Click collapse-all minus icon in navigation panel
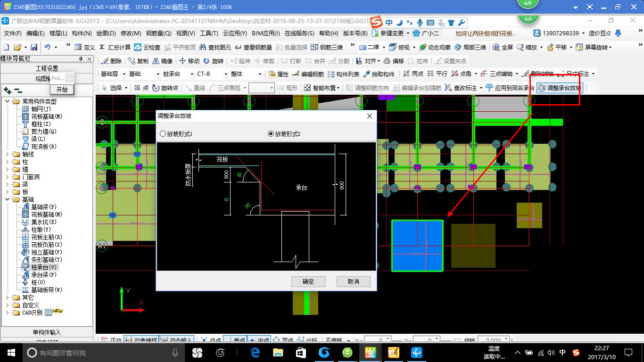 coord(18,90)
